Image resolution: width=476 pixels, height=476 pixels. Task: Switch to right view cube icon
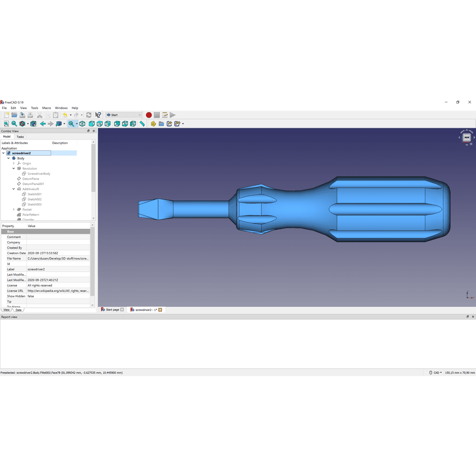[107, 124]
